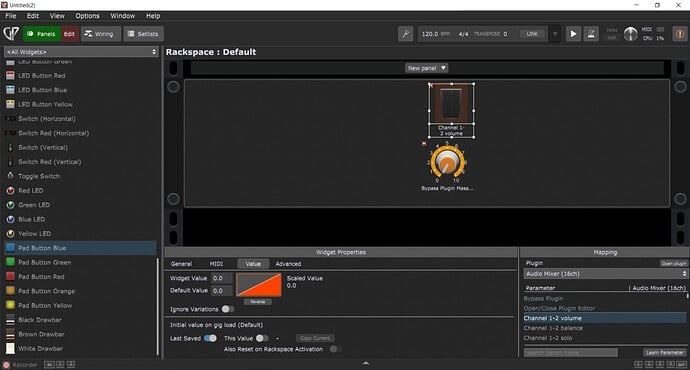Select LED Button Red widget
Screen dimensions: 690x370
(42, 76)
